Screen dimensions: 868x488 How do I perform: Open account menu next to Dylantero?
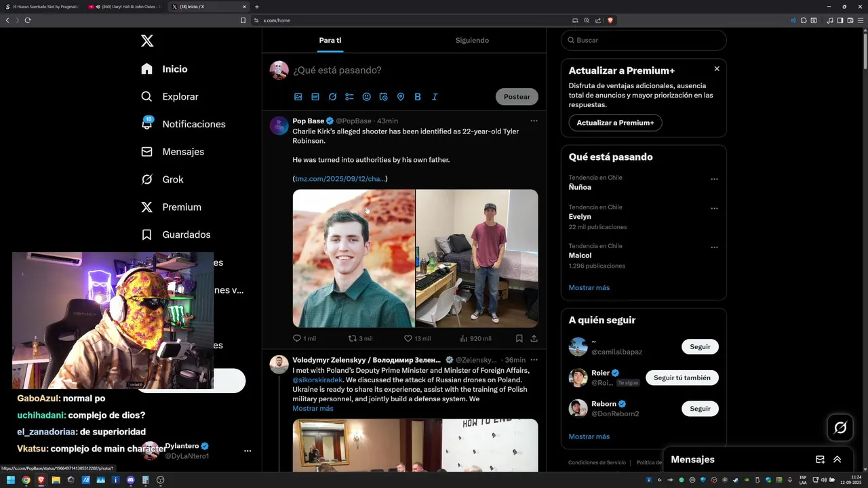[248, 451]
